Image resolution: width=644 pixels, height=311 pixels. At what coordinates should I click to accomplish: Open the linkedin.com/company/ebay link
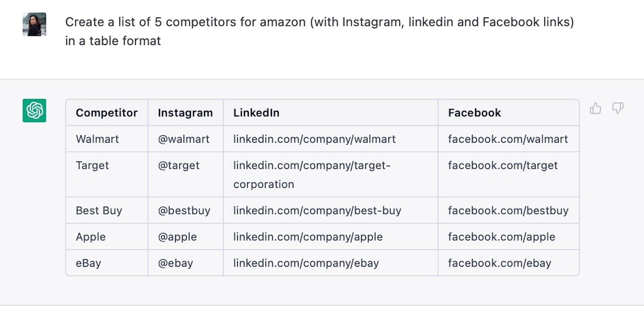tap(306, 263)
